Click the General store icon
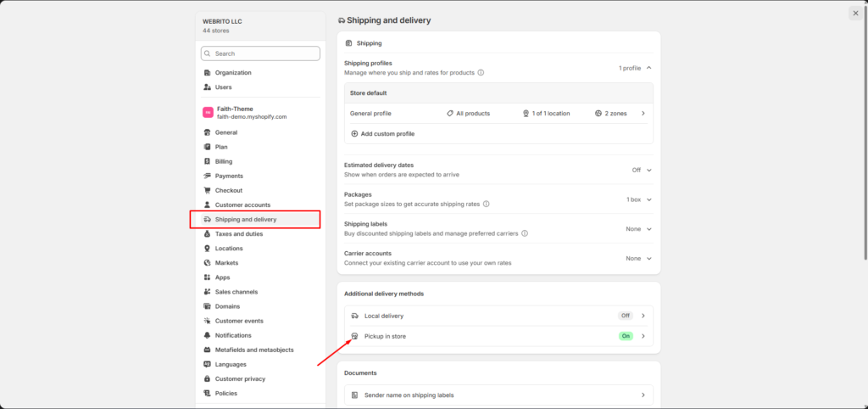 (x=207, y=132)
